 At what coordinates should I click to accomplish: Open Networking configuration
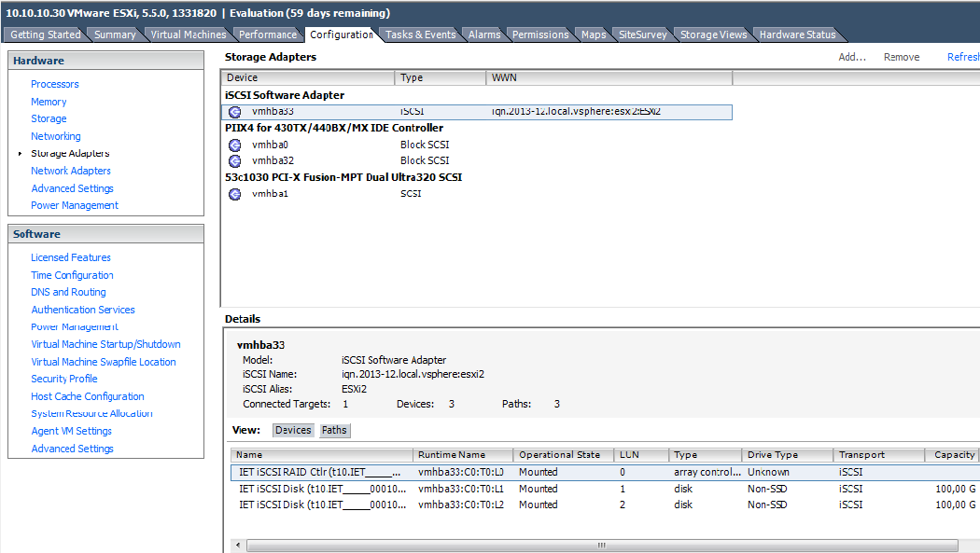[x=56, y=136]
